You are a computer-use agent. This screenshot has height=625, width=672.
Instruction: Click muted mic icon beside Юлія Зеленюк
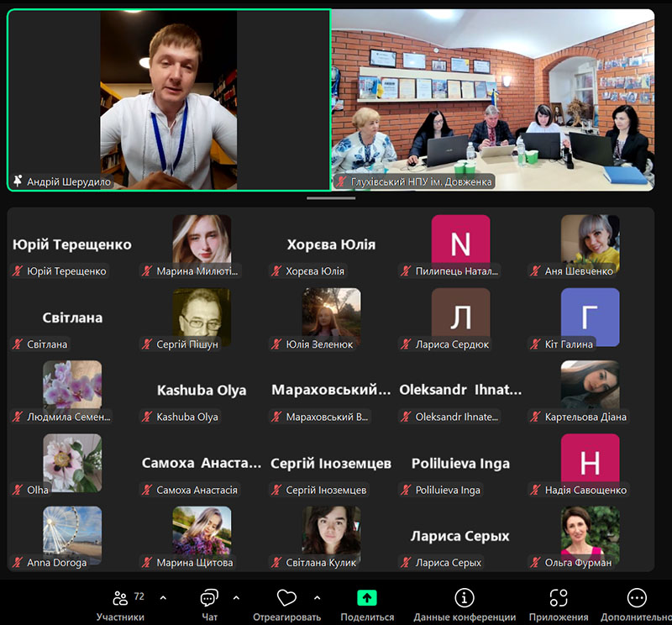pyautogui.click(x=276, y=344)
